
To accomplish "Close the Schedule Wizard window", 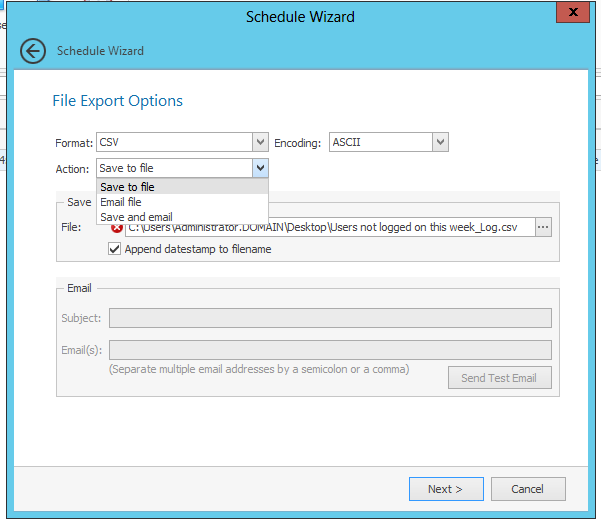I will click(x=572, y=15).
